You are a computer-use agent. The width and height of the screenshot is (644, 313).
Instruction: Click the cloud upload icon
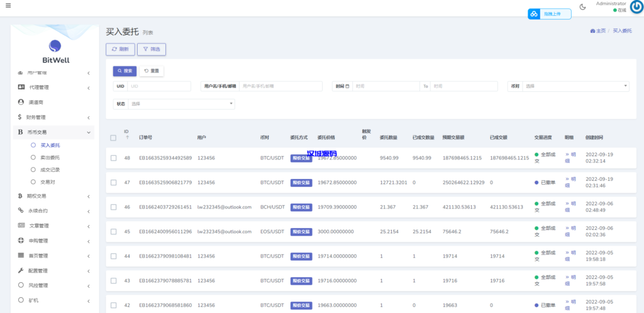[x=534, y=14]
